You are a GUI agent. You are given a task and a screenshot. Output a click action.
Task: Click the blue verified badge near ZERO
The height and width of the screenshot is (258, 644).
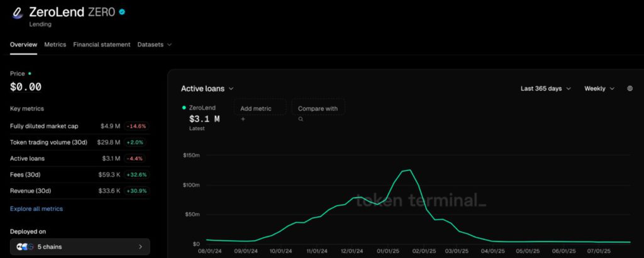(x=122, y=11)
